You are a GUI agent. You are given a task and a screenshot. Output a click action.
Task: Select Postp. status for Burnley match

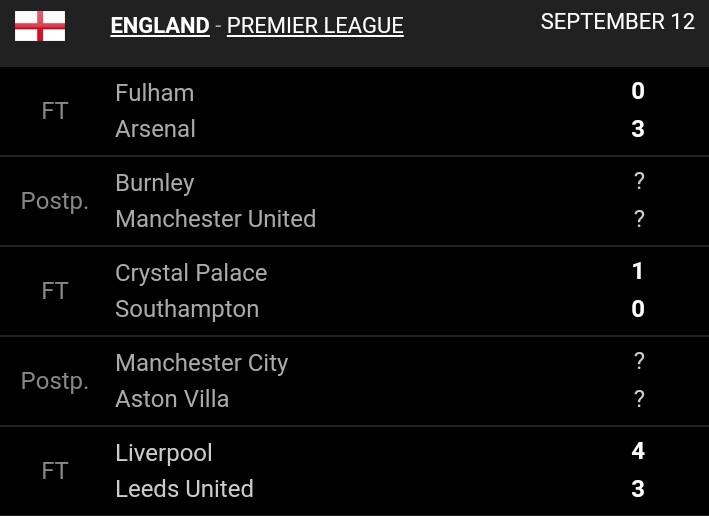(54, 201)
